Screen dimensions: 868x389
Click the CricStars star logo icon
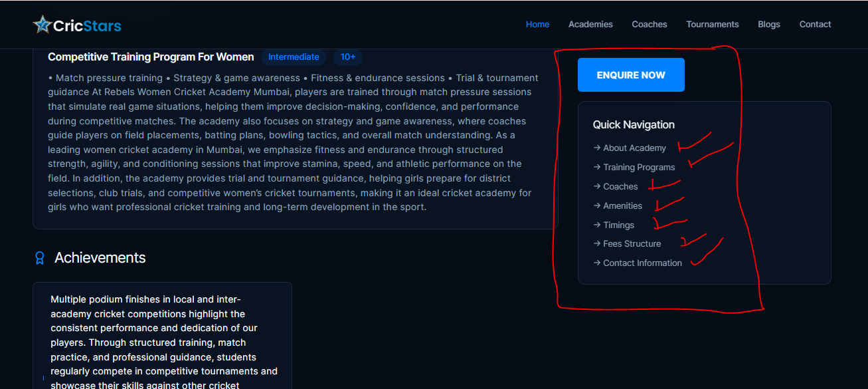tap(43, 25)
